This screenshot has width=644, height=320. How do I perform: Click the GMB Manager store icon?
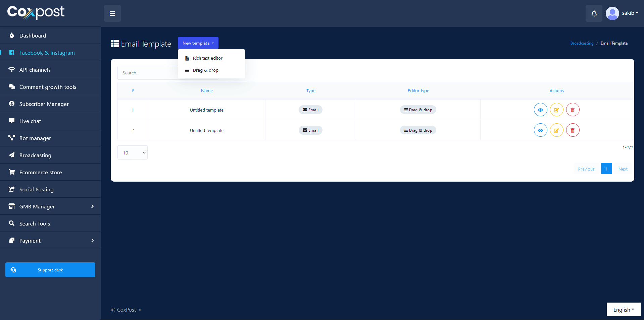12,206
